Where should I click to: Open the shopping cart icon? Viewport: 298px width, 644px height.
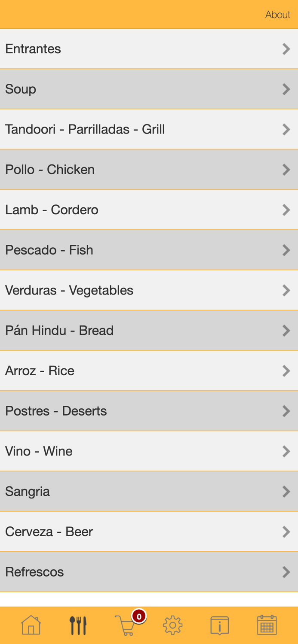(x=125, y=627)
